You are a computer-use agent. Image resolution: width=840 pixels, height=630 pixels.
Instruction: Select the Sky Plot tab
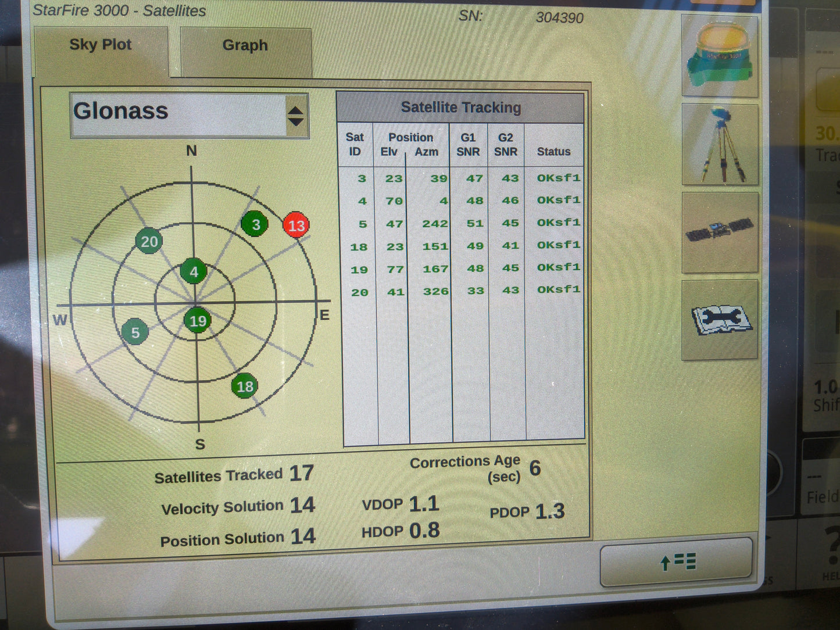click(x=101, y=45)
